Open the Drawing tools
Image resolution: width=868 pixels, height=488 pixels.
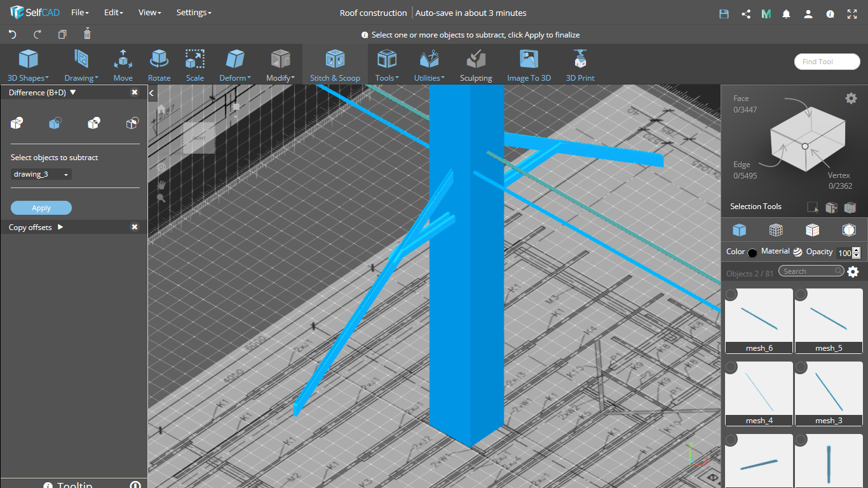point(81,65)
